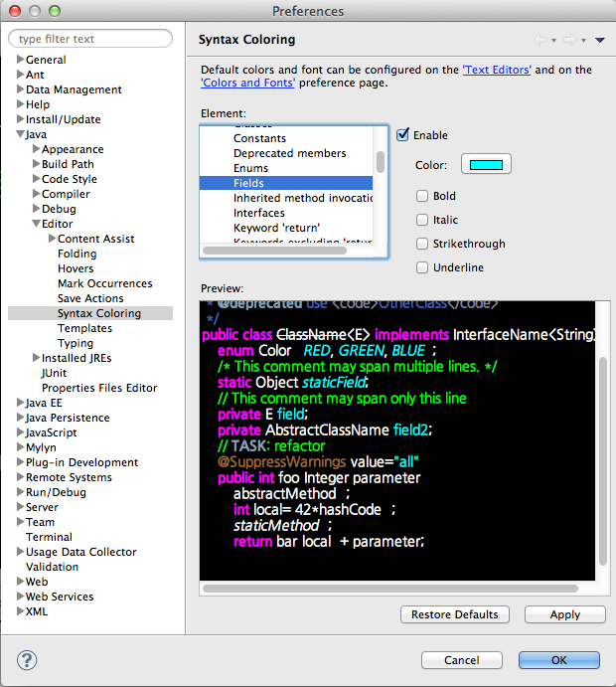Expand the Installed JREs node
The image size is (616, 687).
click(x=37, y=357)
